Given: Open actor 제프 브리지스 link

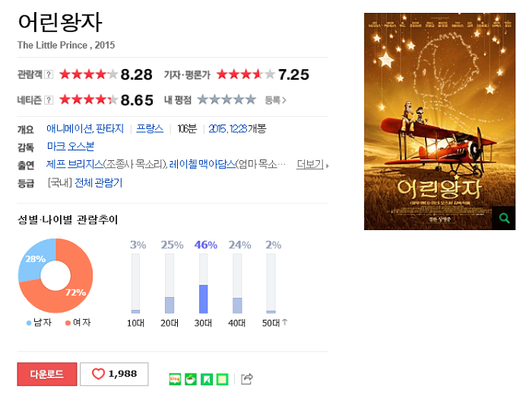Looking at the screenshot, I should click(x=74, y=164).
